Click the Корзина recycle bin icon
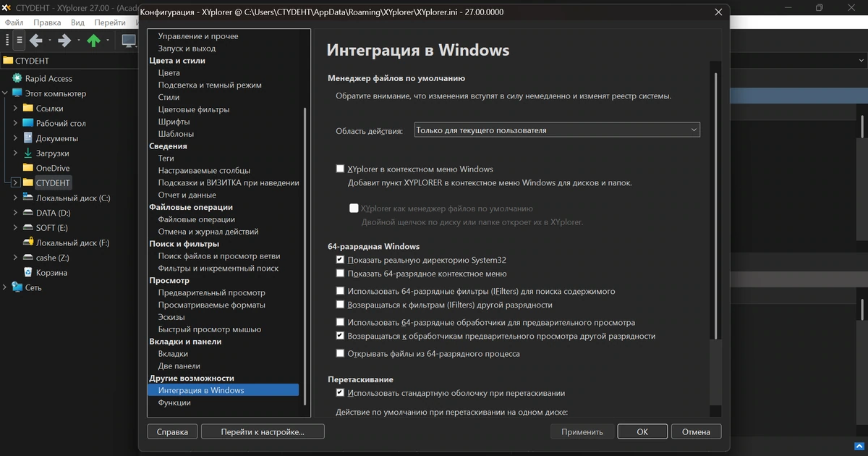868x456 pixels. [28, 272]
